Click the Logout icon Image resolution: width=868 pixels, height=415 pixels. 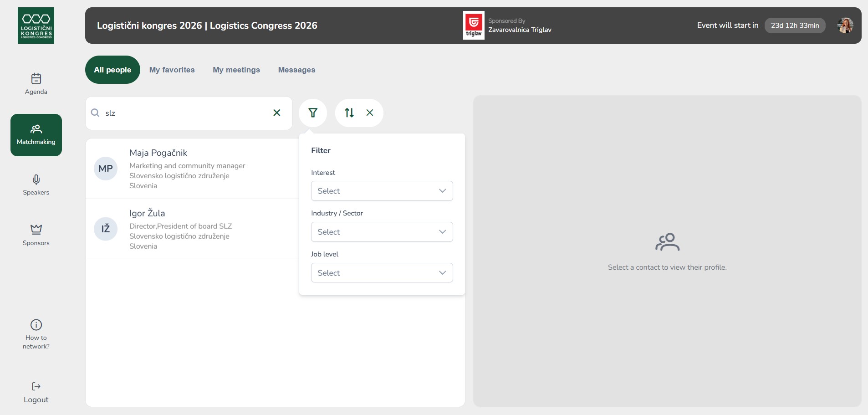click(x=36, y=386)
